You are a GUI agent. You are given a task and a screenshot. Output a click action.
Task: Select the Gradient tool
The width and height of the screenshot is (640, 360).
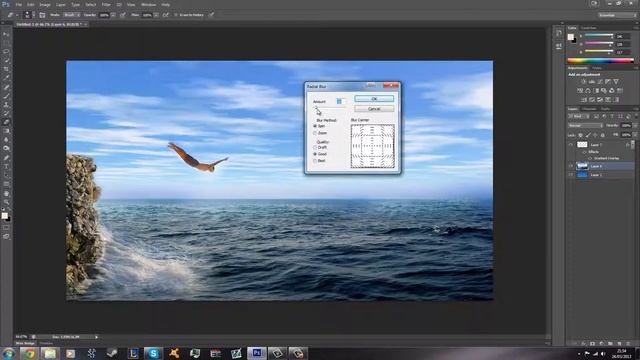tap(6, 131)
